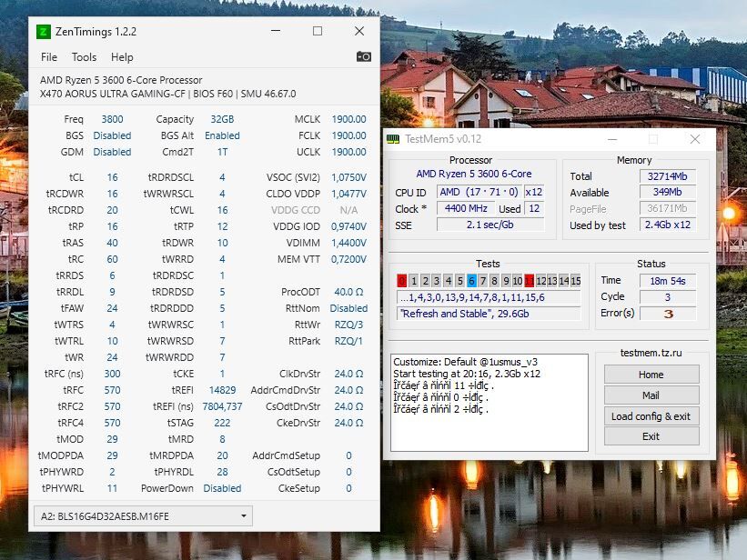This screenshot has height=560, width=747.
Task: Click the Error(s) count value 3
Action: (668, 314)
